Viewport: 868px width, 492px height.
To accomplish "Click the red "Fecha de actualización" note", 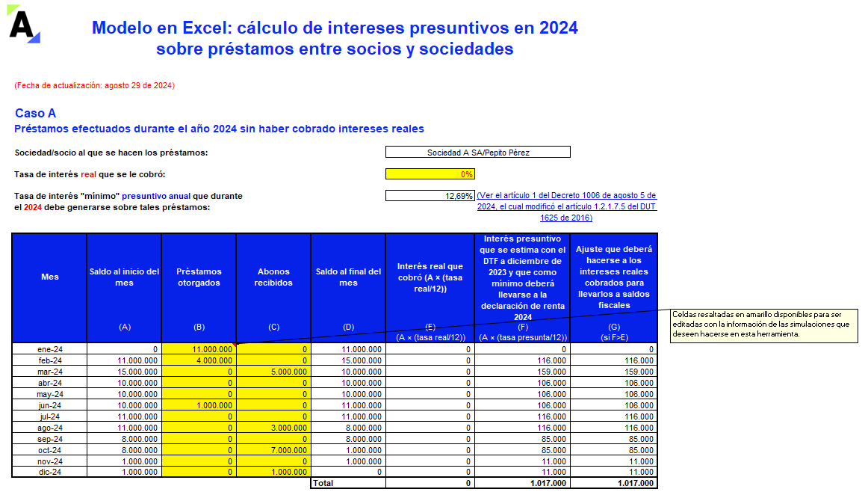I will click(x=95, y=85).
